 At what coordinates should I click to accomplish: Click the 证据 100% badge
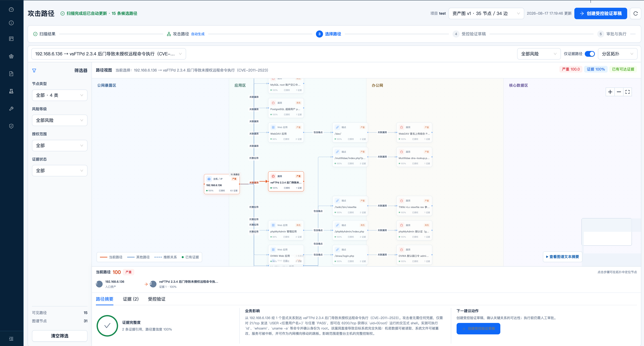596,69
